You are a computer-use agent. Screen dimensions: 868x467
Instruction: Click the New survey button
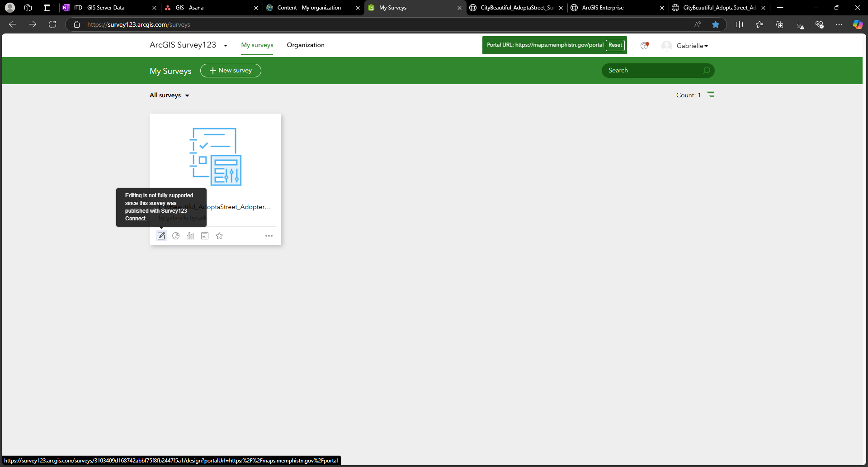231,71
